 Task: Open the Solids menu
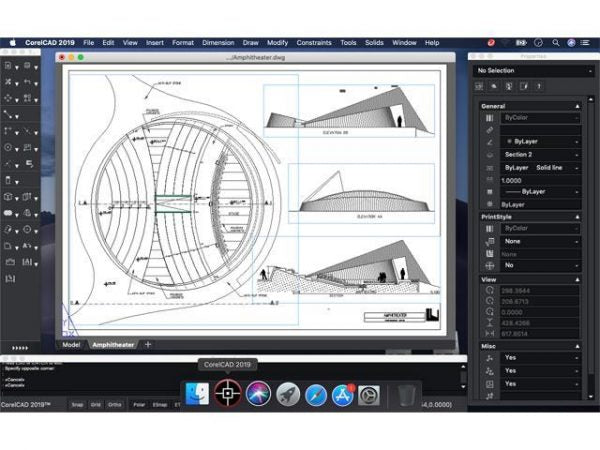click(x=374, y=43)
